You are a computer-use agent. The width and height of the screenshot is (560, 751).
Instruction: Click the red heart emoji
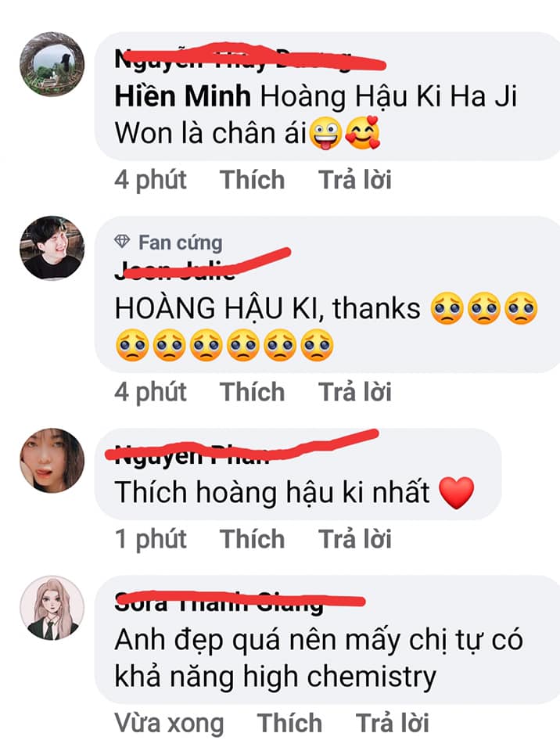click(x=457, y=493)
